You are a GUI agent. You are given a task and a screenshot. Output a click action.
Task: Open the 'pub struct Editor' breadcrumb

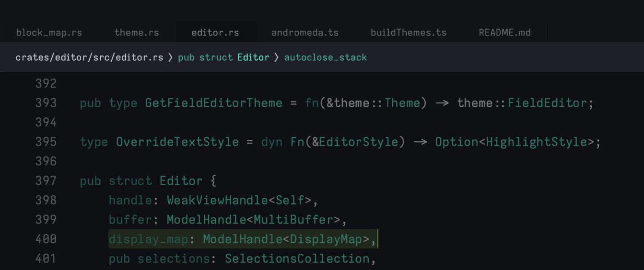[223, 57]
